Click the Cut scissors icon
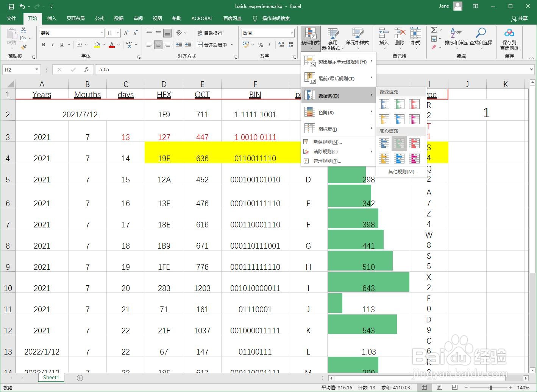This screenshot has width=537, height=392. click(x=23, y=30)
